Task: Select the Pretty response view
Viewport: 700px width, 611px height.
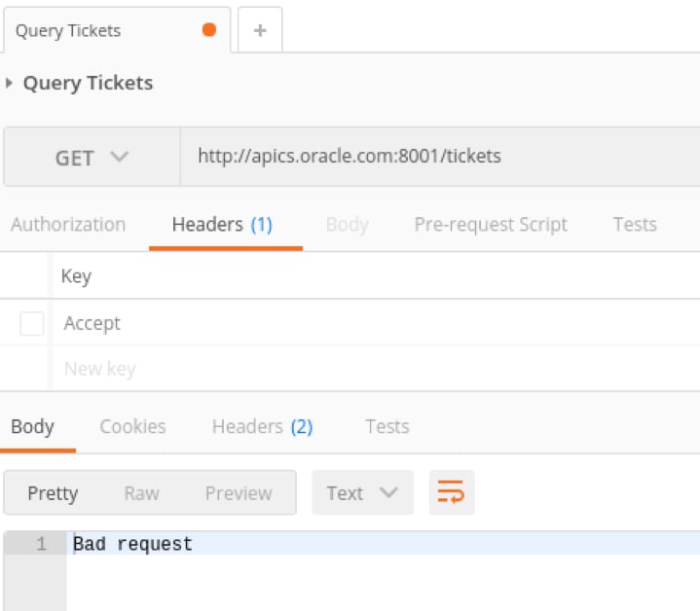Action: coord(53,492)
